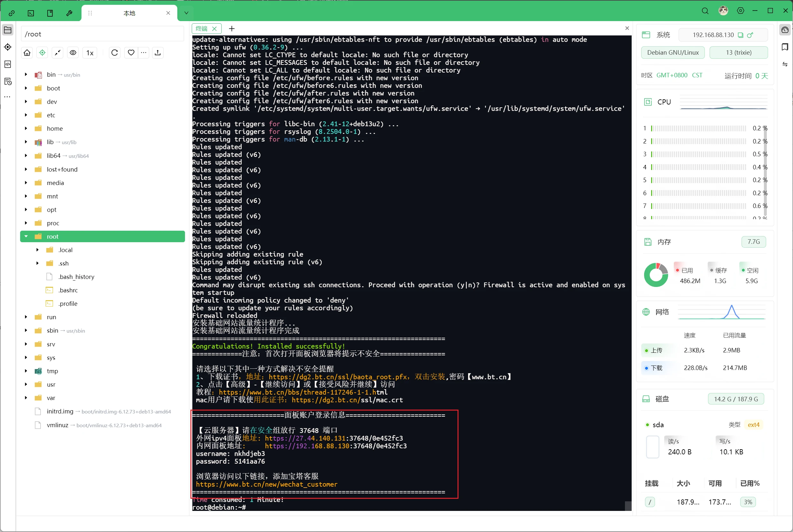Select the code snippets icon in left sidebar
The image size is (793, 532).
pos(7,65)
